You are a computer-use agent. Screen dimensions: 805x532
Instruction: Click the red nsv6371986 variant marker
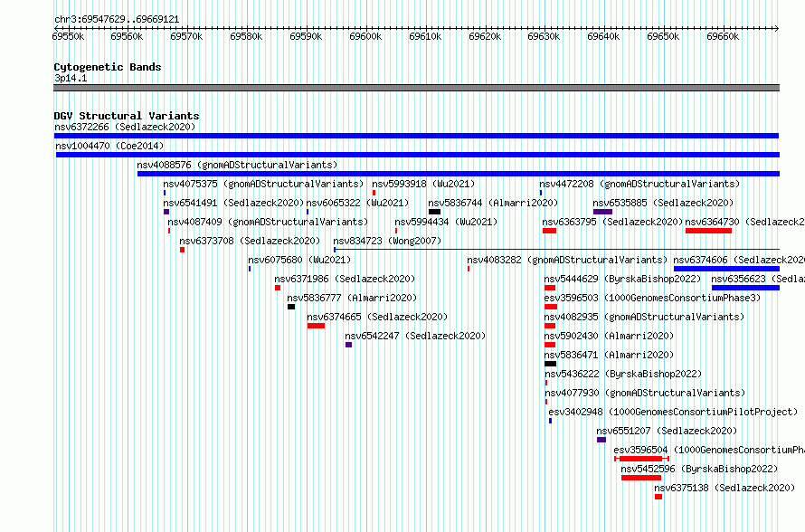[x=278, y=288]
